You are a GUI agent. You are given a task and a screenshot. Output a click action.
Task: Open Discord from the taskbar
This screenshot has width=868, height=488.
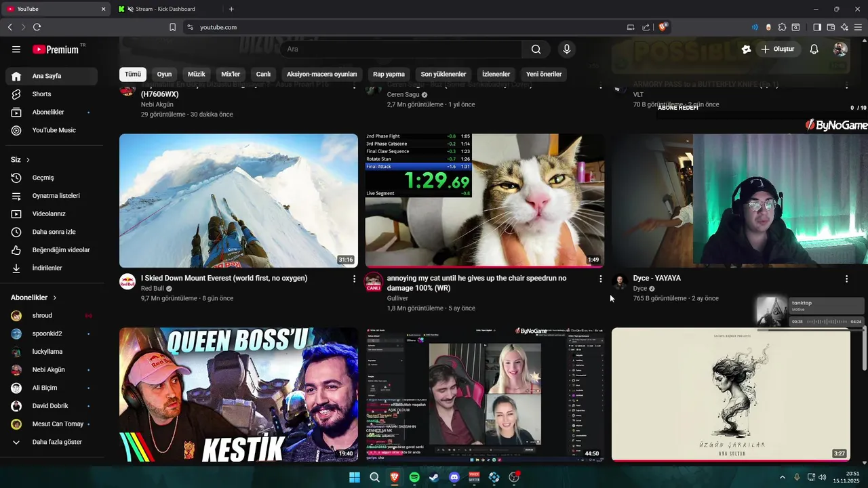coord(454,477)
